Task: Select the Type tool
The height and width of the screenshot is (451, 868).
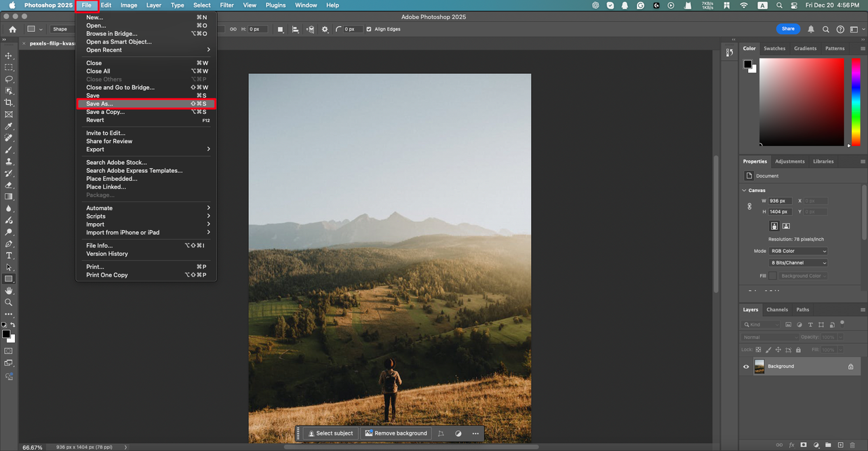Action: coord(9,256)
